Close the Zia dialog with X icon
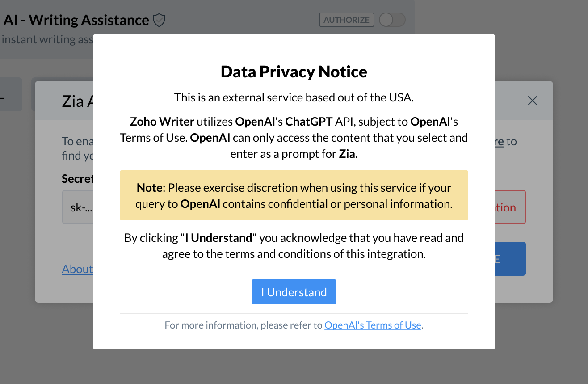Viewport: 588px width, 384px height. pos(532,101)
